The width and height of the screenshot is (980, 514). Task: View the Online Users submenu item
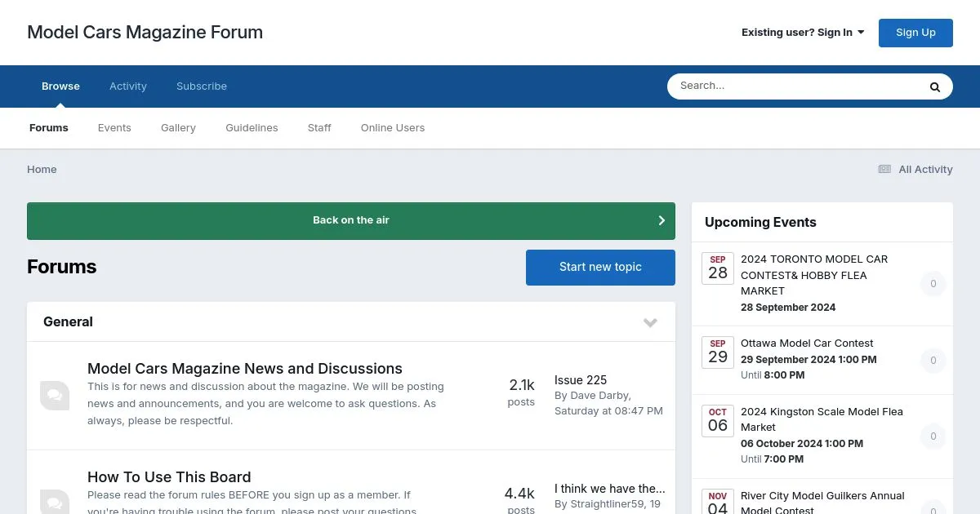[x=393, y=128]
